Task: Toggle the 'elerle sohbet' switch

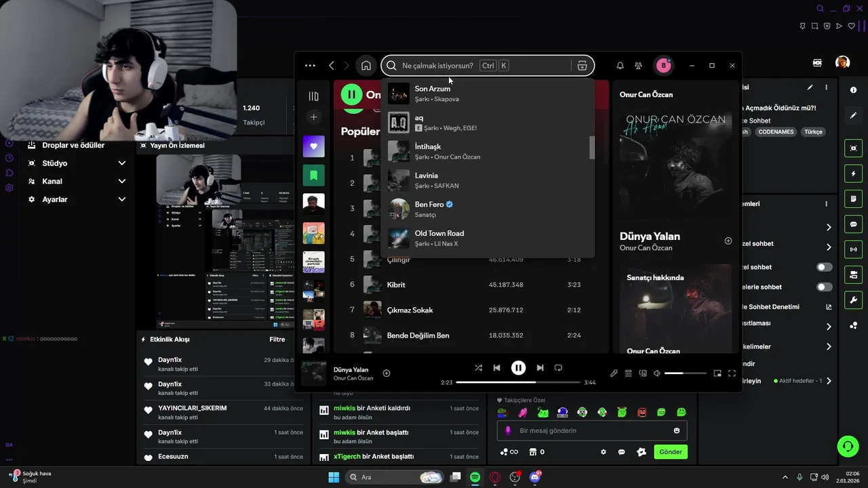Action: 824,287
